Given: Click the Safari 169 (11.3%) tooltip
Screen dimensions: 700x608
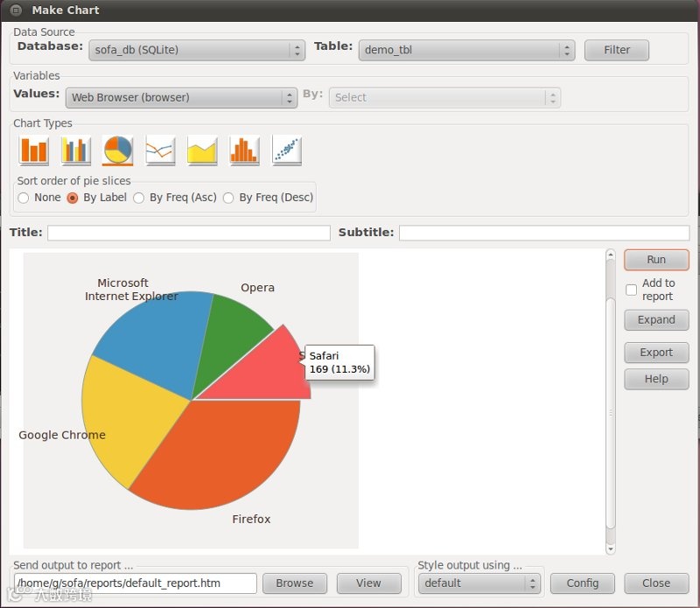Looking at the screenshot, I should (339, 362).
